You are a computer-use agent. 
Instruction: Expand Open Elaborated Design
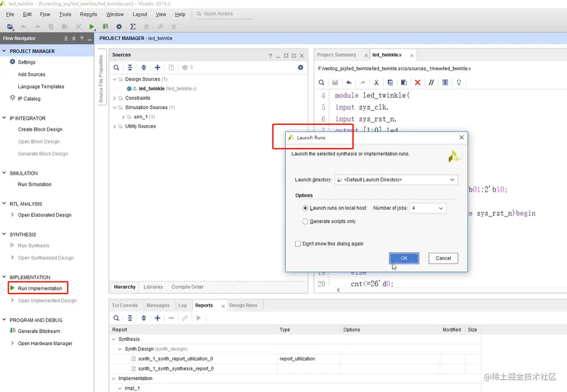(12, 215)
